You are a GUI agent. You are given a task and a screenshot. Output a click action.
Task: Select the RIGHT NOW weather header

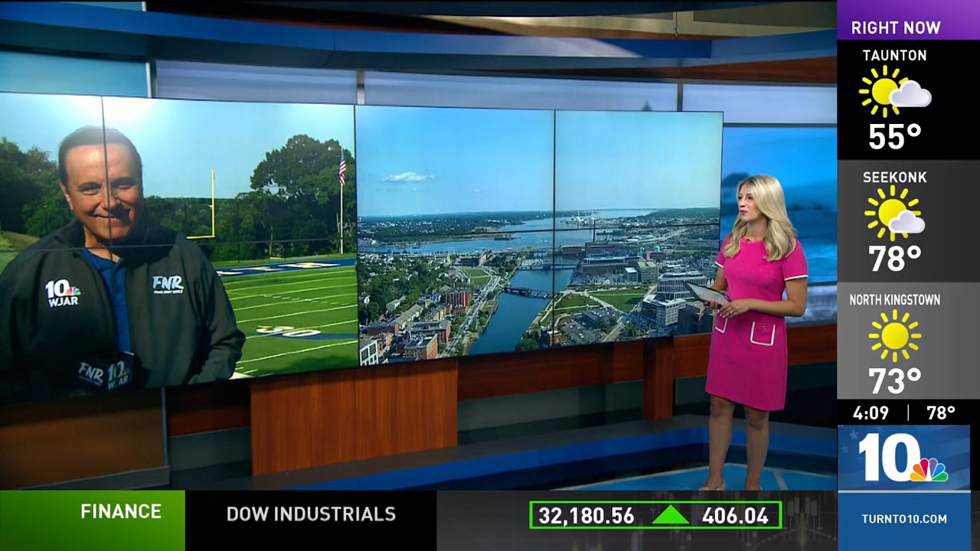[895, 28]
